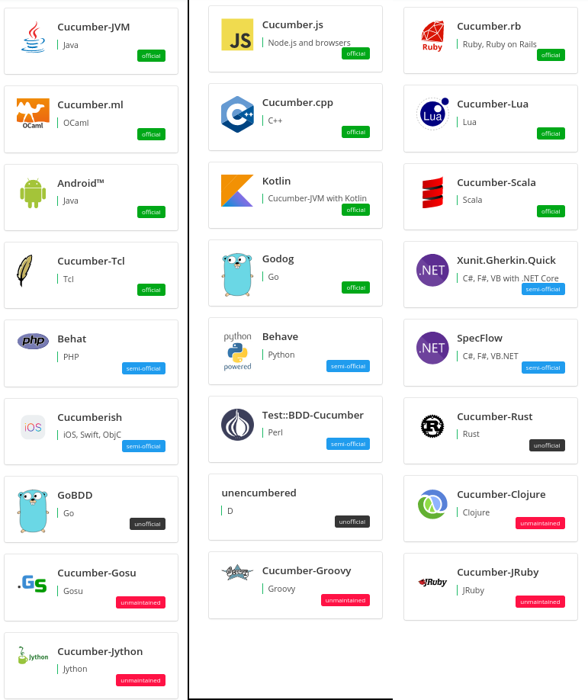Open the Cucumber-Scala title

496,182
